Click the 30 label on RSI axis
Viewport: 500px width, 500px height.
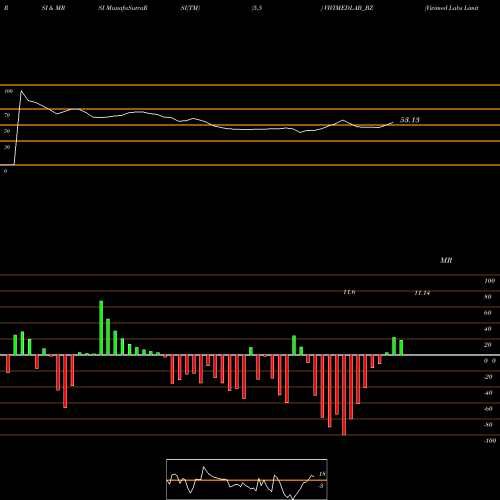pos(7,147)
